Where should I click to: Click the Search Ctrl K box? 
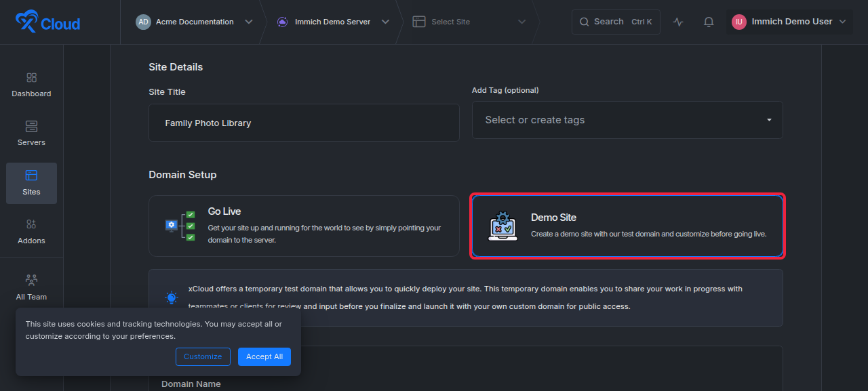[x=616, y=22]
